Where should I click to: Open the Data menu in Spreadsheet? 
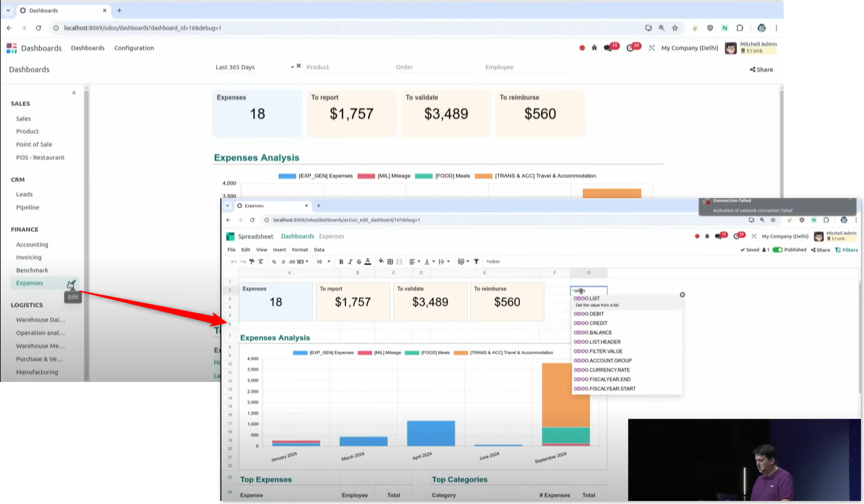[x=319, y=250]
